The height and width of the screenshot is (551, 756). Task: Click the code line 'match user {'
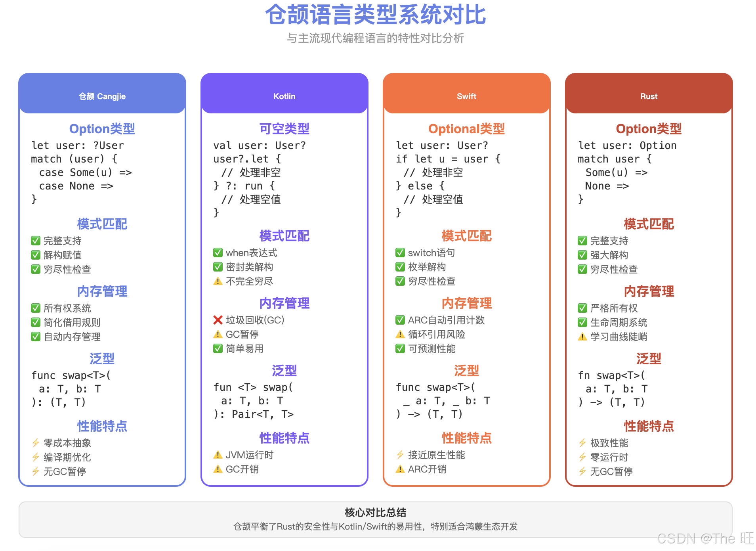[x=615, y=159]
